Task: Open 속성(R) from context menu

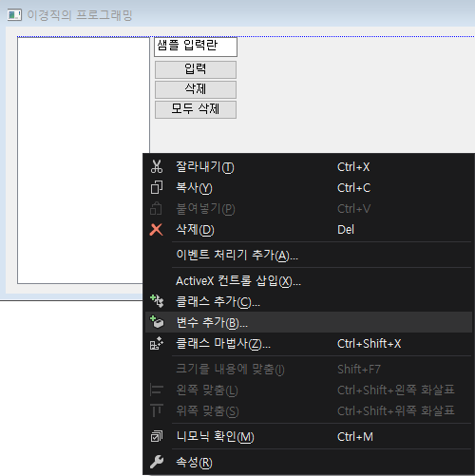Action: point(309,462)
